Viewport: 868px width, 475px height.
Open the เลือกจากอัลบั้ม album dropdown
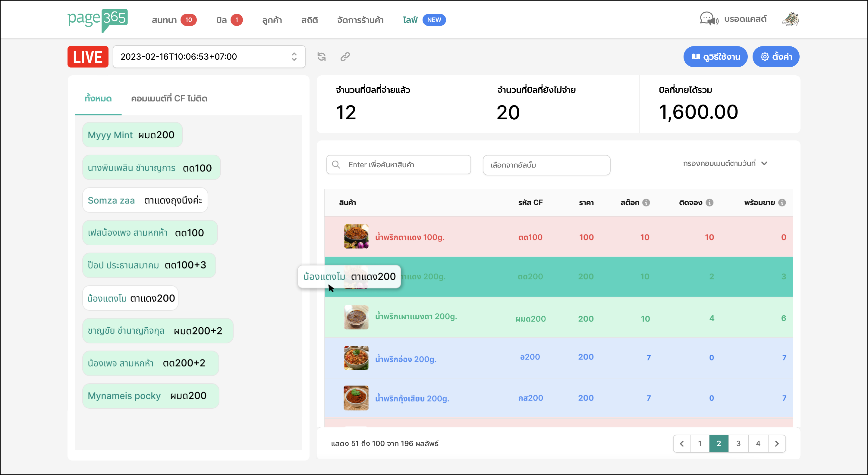point(546,165)
